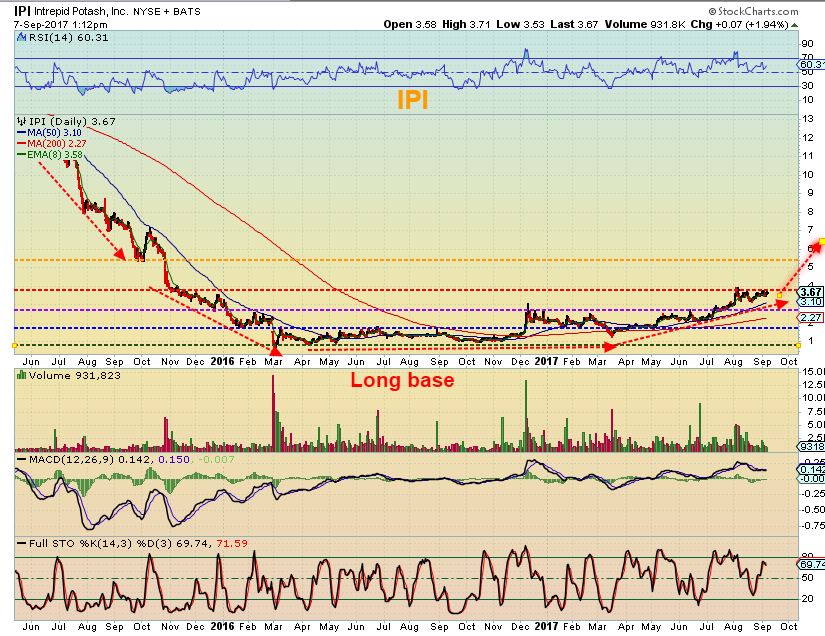Select the RSI(14) 60.31 legend label
Screen dimensions: 825x636
click(x=68, y=37)
